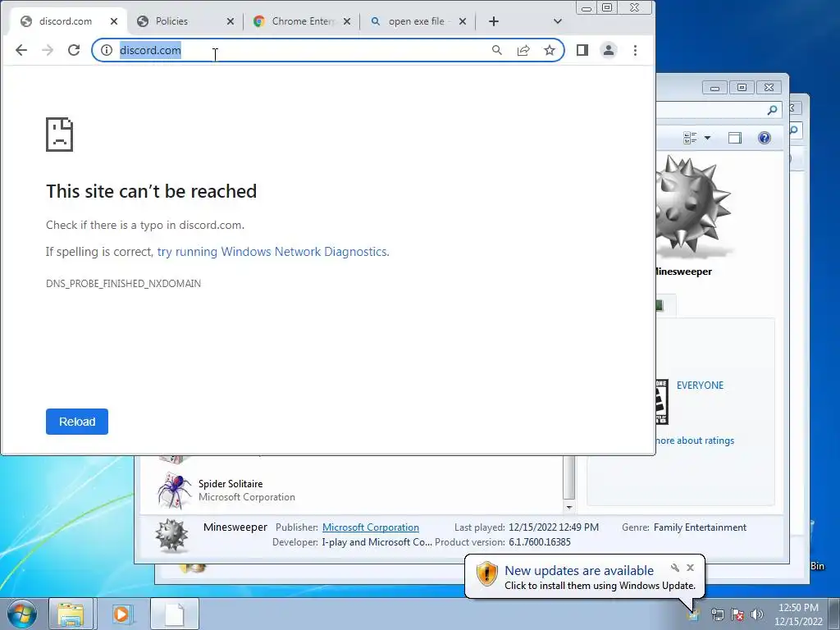Open Chrome's three-dot menu
This screenshot has height=630, width=840.
point(636,50)
